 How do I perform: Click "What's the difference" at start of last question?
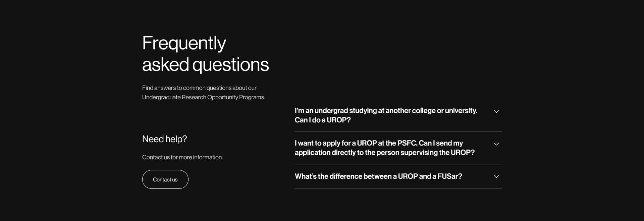tap(328, 176)
